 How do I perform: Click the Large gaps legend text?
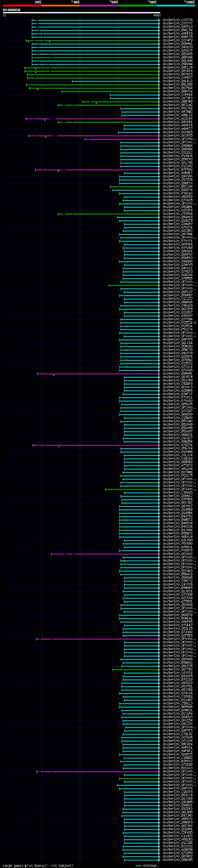coord(38,866)
